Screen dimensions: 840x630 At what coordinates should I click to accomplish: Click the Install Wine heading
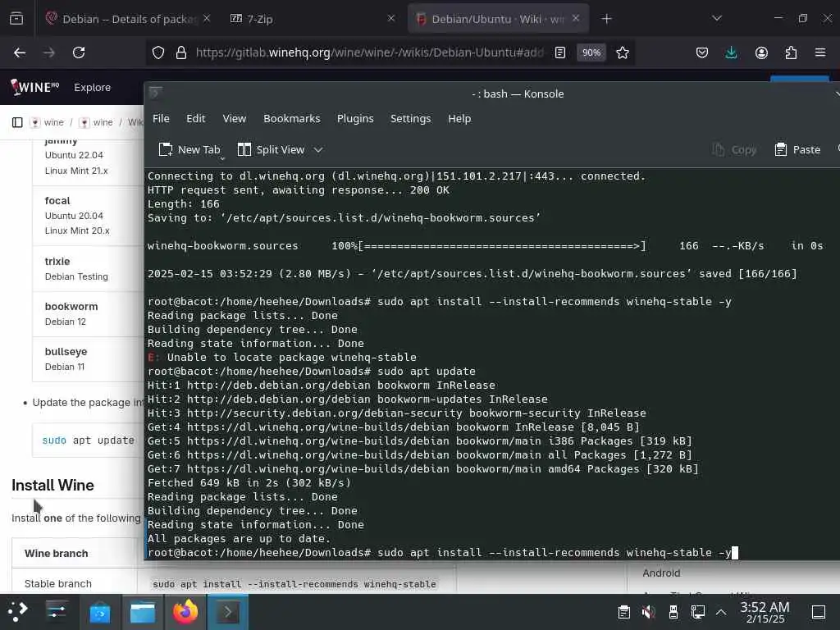tap(52, 485)
